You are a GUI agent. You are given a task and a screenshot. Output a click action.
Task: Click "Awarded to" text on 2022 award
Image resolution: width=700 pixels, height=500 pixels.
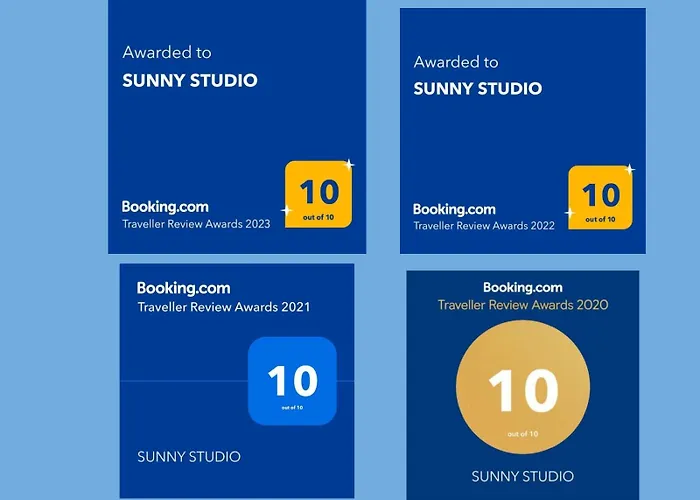[456, 62]
